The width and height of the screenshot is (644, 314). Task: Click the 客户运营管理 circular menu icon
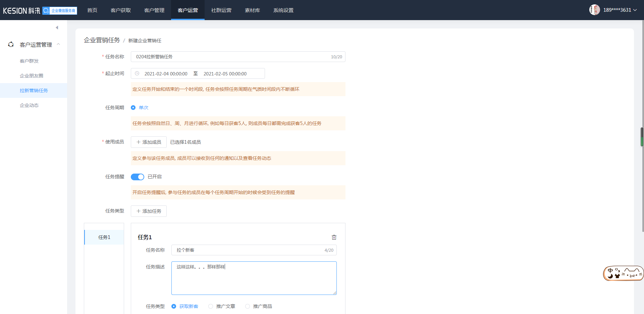[x=11, y=45]
